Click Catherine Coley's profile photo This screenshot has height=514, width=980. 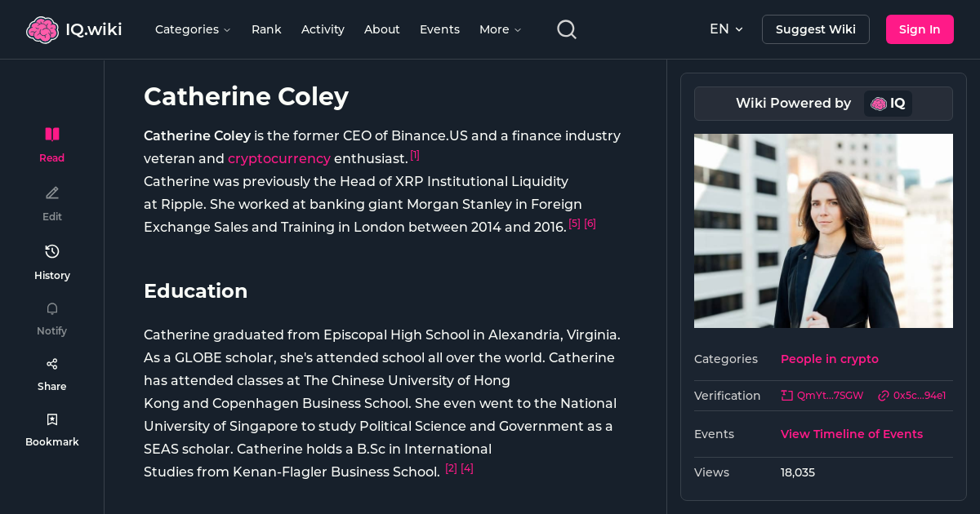pyautogui.click(x=823, y=231)
